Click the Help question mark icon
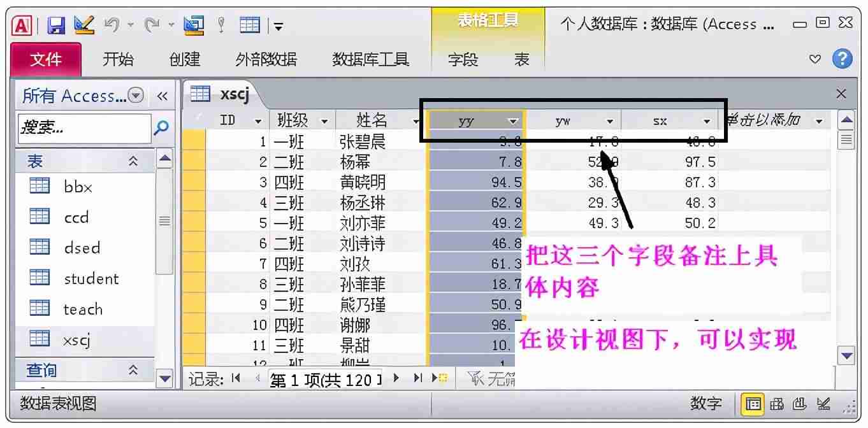The height and width of the screenshot is (428, 868). pos(843,59)
